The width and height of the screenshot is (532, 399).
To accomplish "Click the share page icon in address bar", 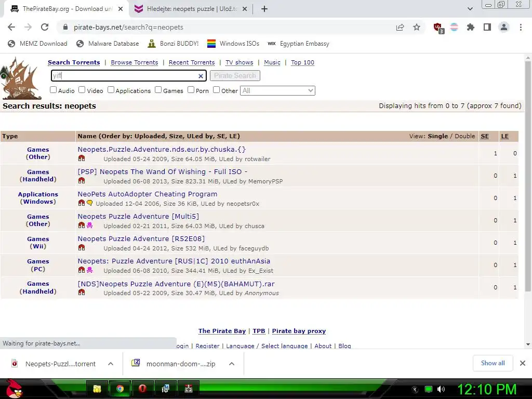I will click(400, 27).
